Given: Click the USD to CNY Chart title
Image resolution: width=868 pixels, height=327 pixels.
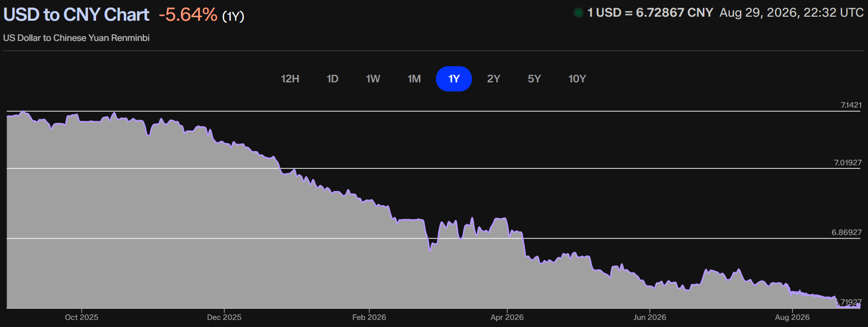Looking at the screenshot, I should [x=76, y=15].
